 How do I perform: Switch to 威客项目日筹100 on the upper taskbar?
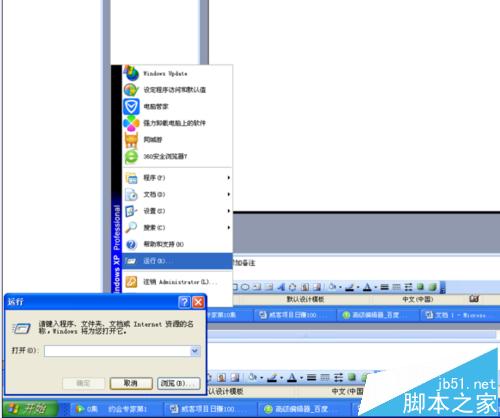[296, 315]
